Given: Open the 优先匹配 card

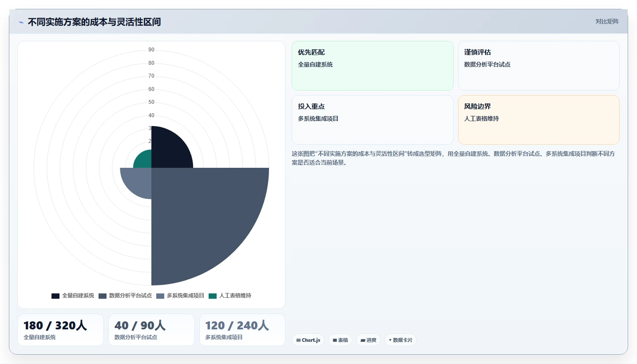Looking at the screenshot, I should pos(372,66).
